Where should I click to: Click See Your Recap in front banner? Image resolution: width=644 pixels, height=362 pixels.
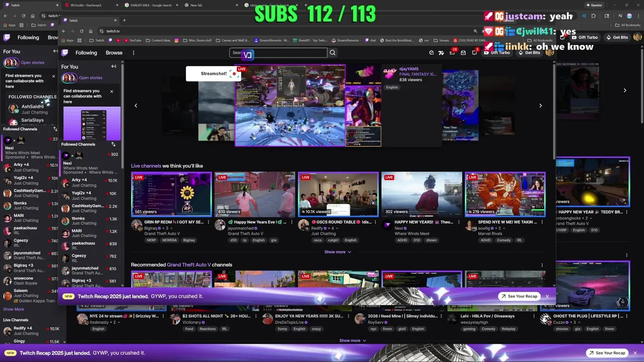pyautogui.click(x=519, y=296)
